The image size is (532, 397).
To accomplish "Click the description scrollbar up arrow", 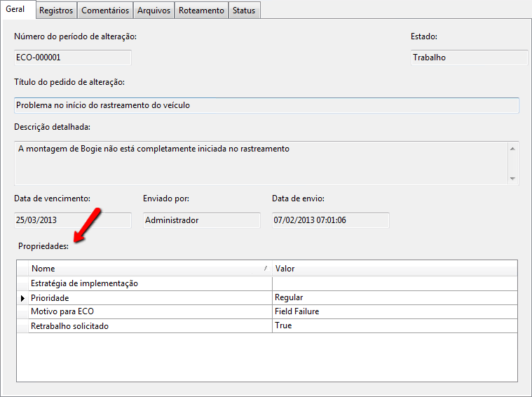I will coord(512,149).
